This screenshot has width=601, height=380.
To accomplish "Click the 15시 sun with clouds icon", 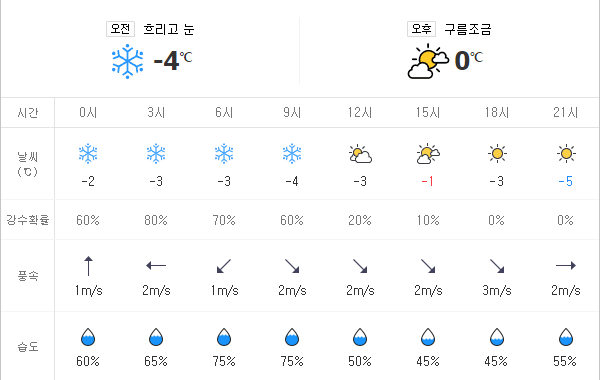I will pos(428,154).
